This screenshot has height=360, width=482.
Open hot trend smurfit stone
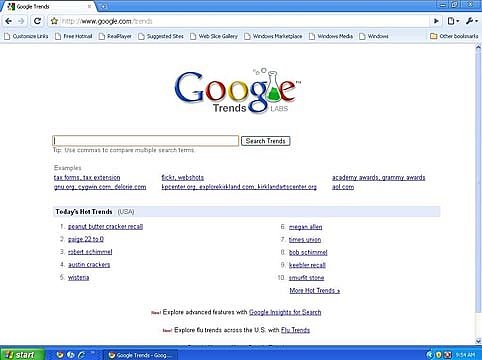coord(306,278)
